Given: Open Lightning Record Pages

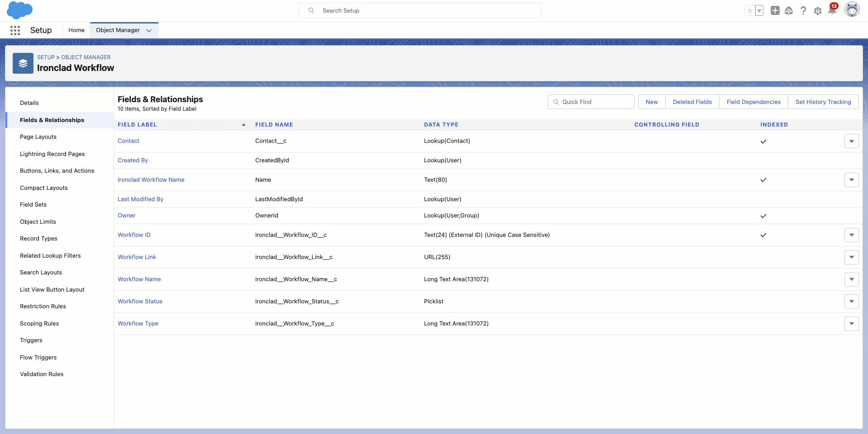Looking at the screenshot, I should click(x=52, y=154).
